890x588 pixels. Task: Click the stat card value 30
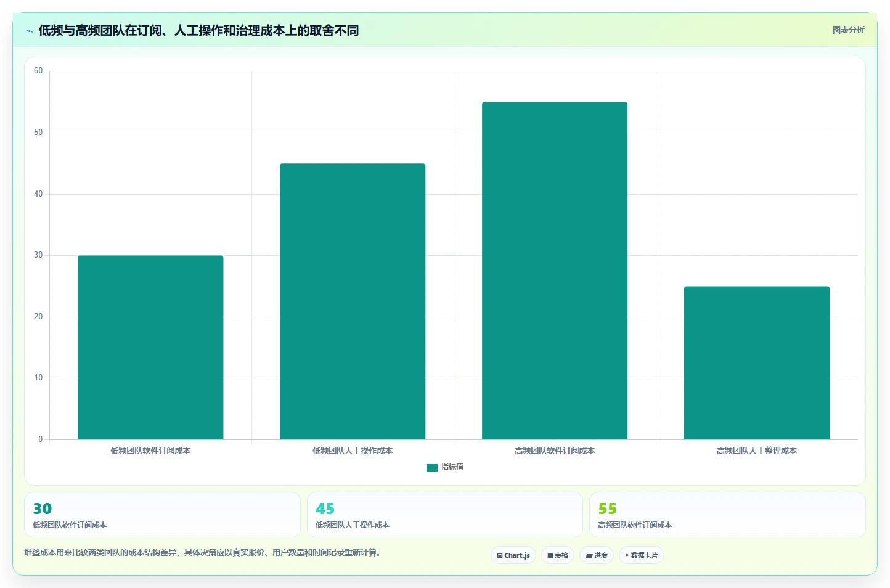tap(43, 508)
